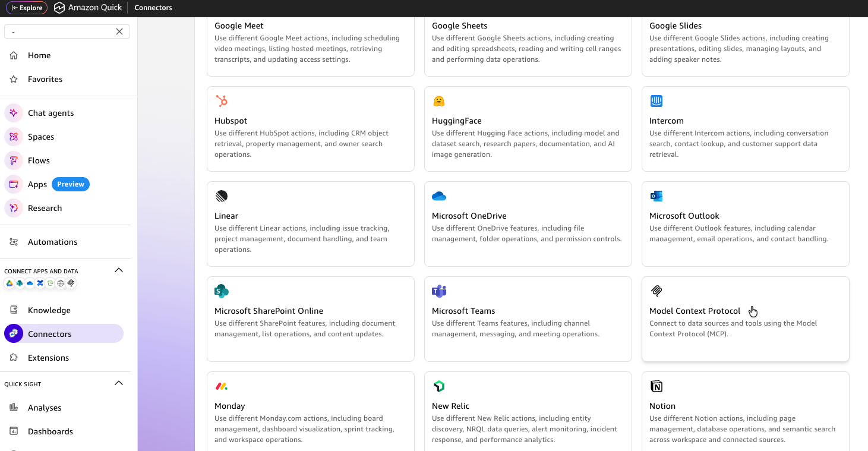The width and height of the screenshot is (868, 451).
Task: Select the Microsoft Teams card's logo
Action: [x=439, y=291]
